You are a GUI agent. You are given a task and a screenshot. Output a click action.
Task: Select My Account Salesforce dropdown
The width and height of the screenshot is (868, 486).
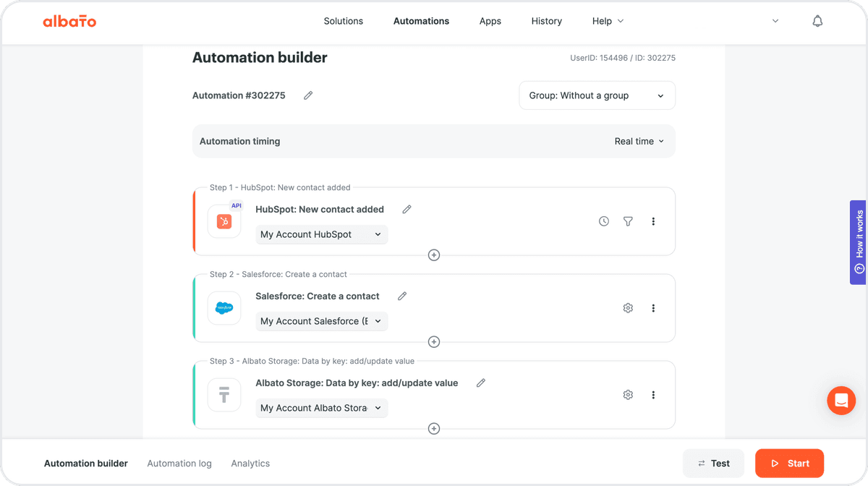click(x=322, y=321)
